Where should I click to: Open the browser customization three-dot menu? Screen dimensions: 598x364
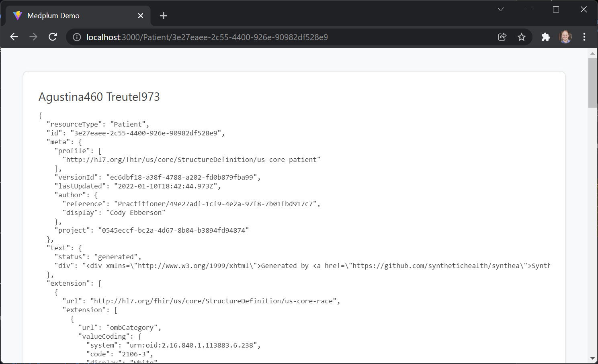(584, 37)
